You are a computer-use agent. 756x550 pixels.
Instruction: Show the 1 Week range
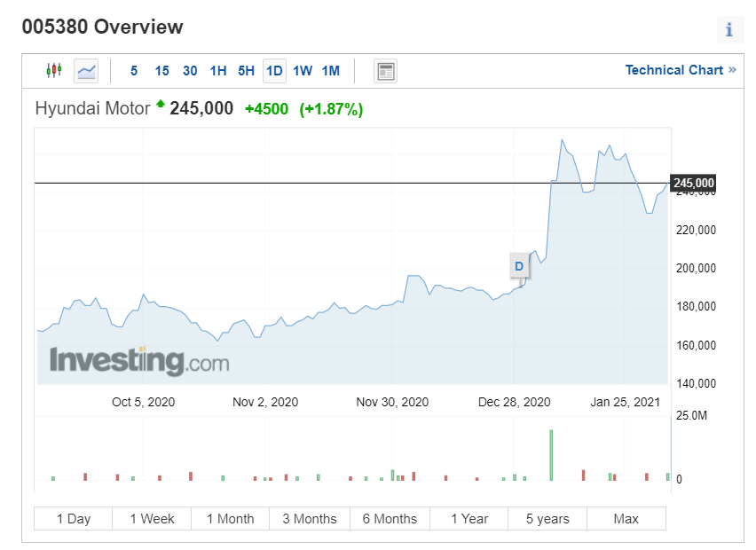pyautogui.click(x=152, y=519)
